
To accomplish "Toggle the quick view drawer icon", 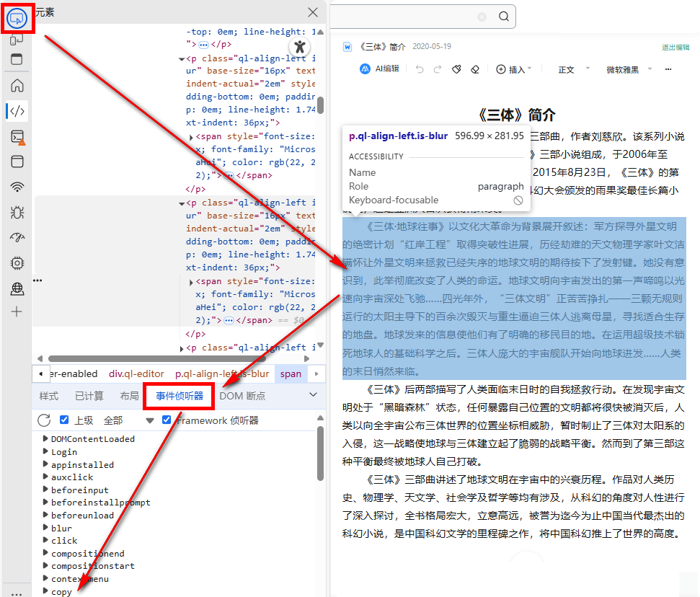I will point(17,59).
